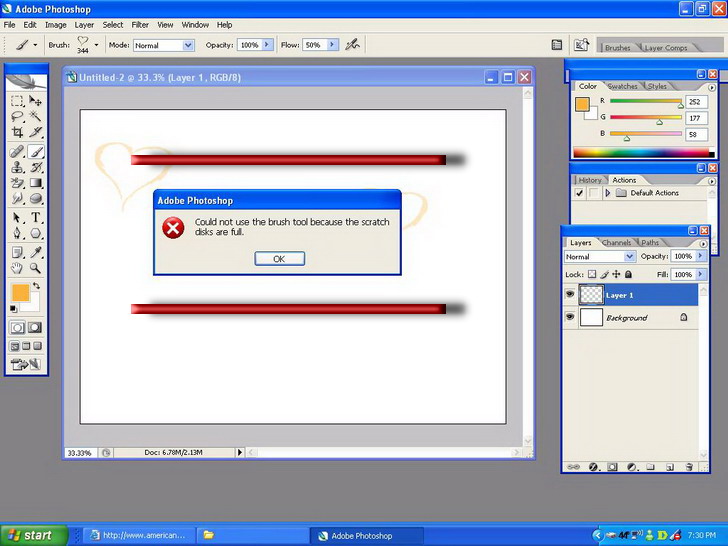Toggle visibility of the Background layer
Image resolution: width=728 pixels, height=546 pixels.
(570, 317)
